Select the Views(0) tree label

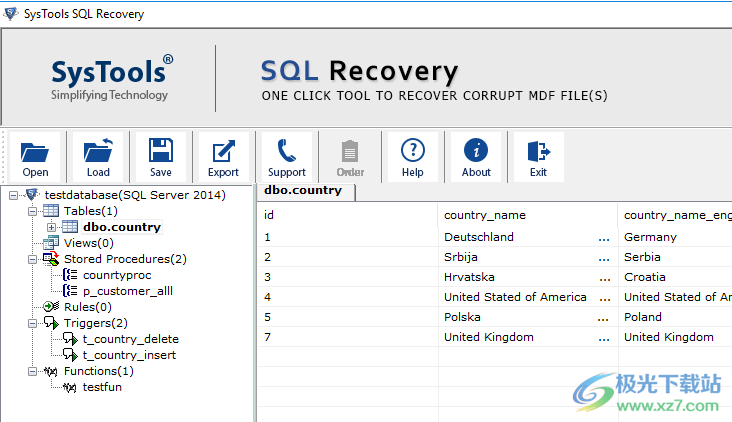(x=89, y=243)
